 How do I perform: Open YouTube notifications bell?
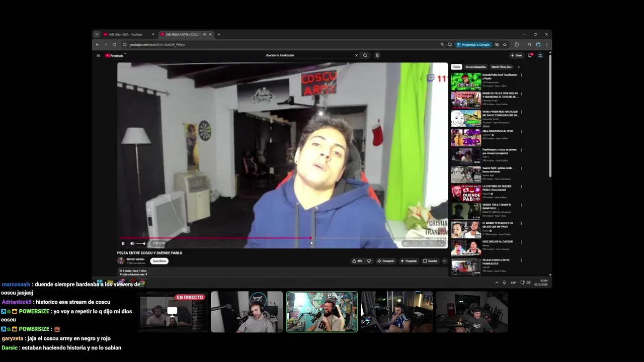(x=530, y=55)
